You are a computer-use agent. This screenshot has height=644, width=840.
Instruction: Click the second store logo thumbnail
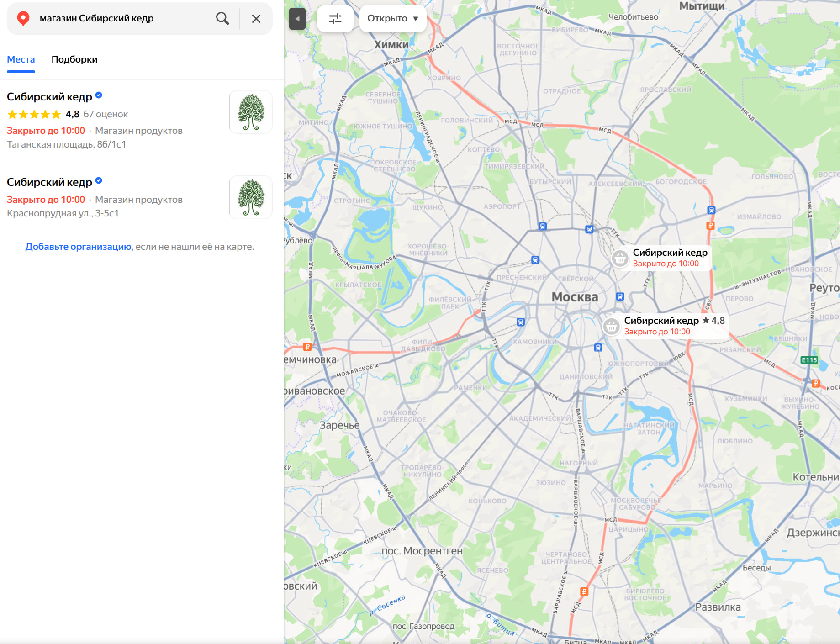click(250, 197)
